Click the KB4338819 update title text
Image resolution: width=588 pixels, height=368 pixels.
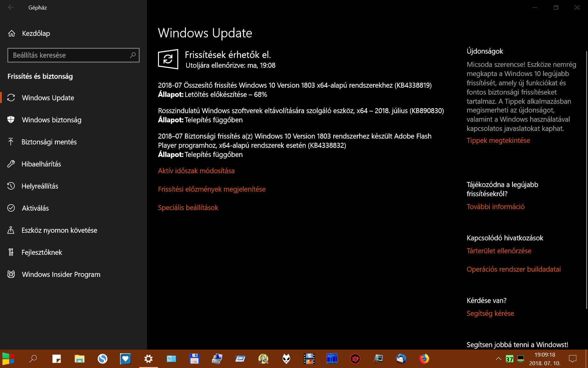295,85
